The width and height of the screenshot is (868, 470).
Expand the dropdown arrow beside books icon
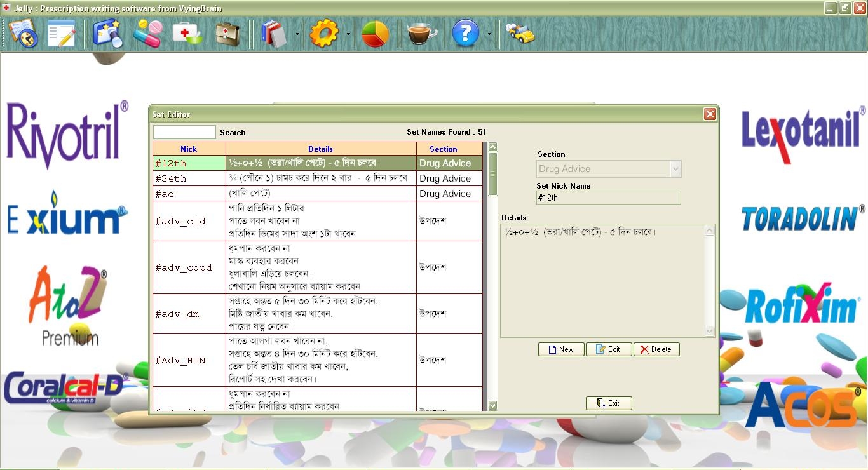tap(297, 34)
